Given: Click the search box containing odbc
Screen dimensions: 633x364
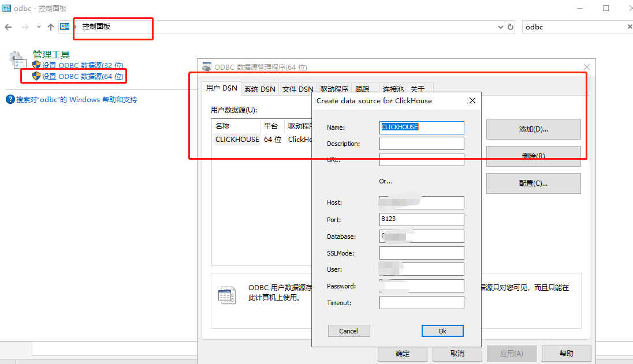Looking at the screenshot, I should (574, 27).
